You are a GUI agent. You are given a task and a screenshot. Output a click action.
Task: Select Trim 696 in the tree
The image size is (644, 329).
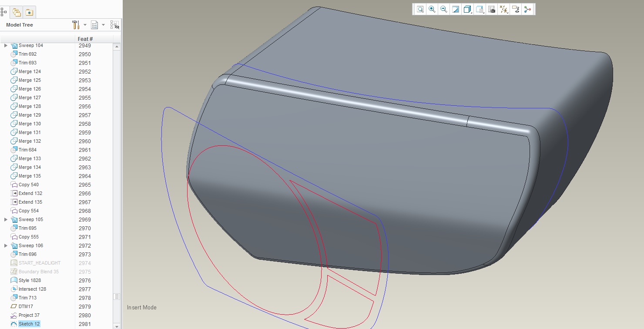pyautogui.click(x=27, y=254)
